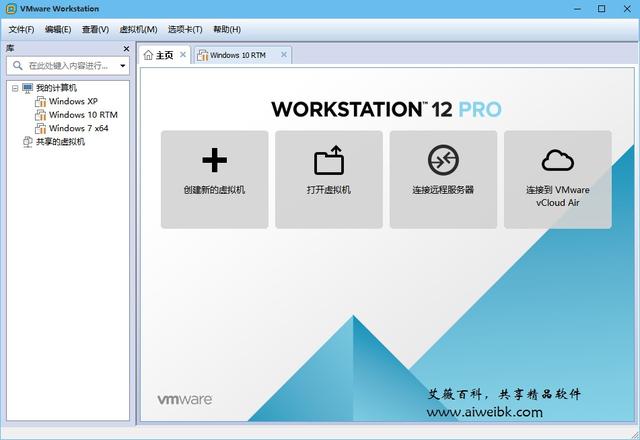Select Windows 7 x64 virtual machine
The image size is (640, 440).
click(x=78, y=128)
